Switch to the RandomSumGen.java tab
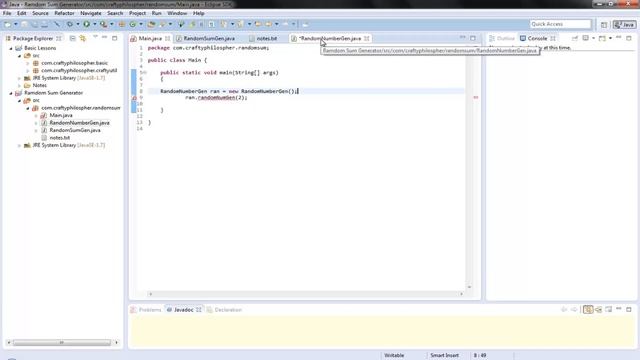Screen dimensions: 640x360 click(206, 38)
